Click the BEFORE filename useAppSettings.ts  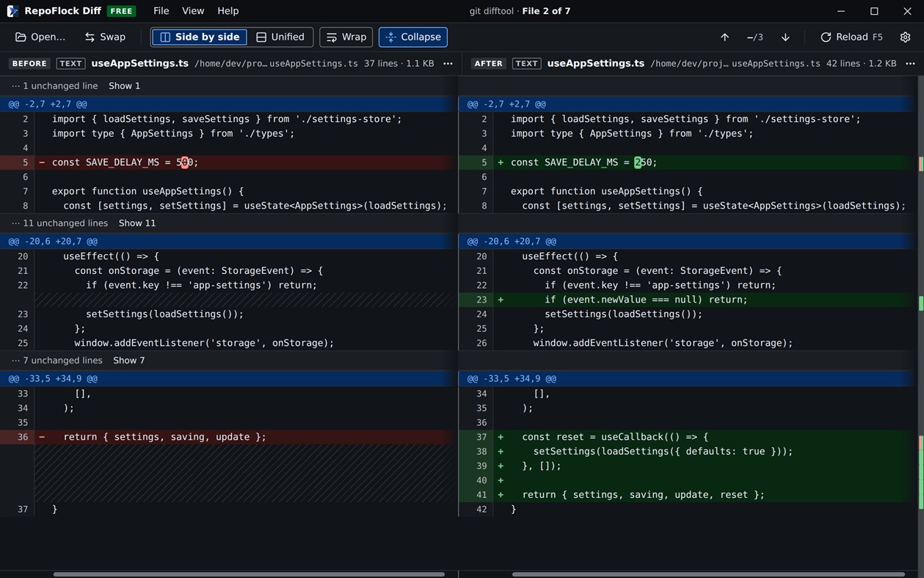point(139,63)
